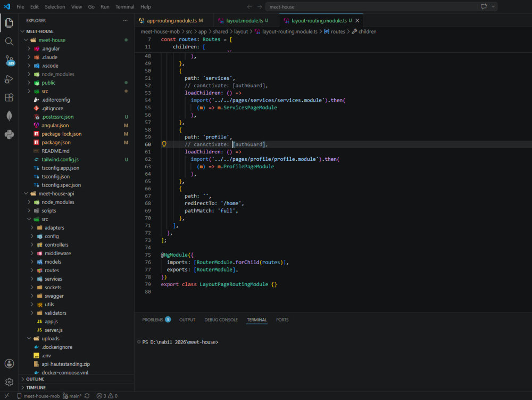The height and width of the screenshot is (400, 532).
Task: Close the layout-routing.module.ts tab
Action: click(x=358, y=21)
